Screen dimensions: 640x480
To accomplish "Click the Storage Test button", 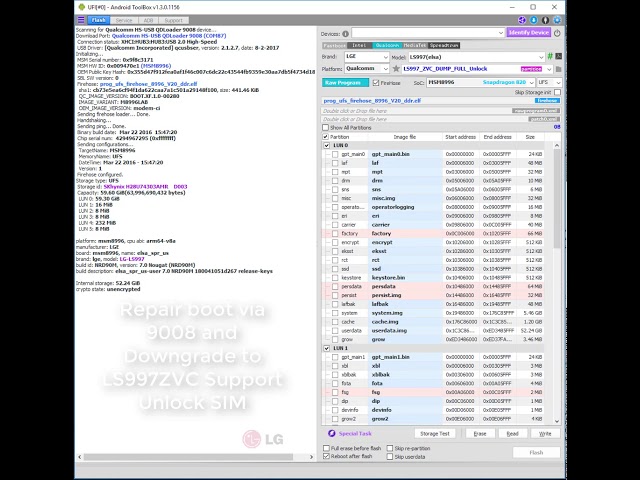I will [435, 433].
